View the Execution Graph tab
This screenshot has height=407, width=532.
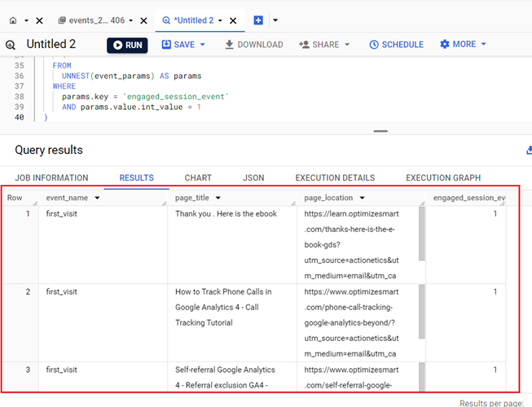click(443, 177)
